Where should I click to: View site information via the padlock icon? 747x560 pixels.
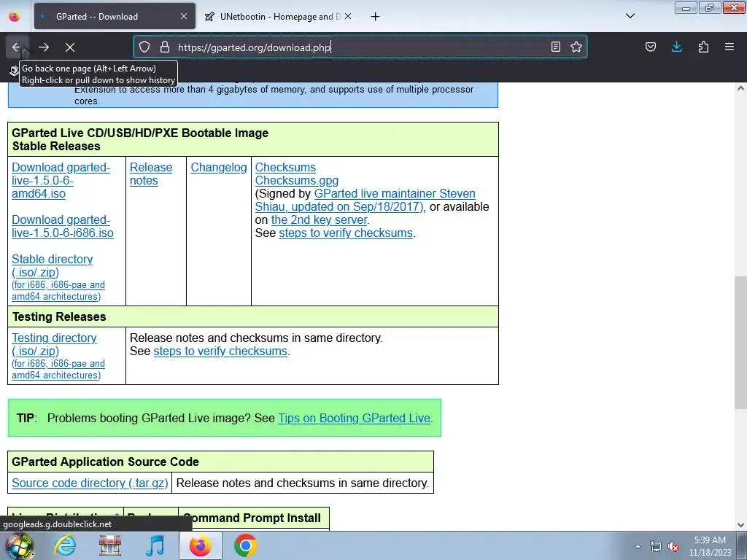(165, 47)
